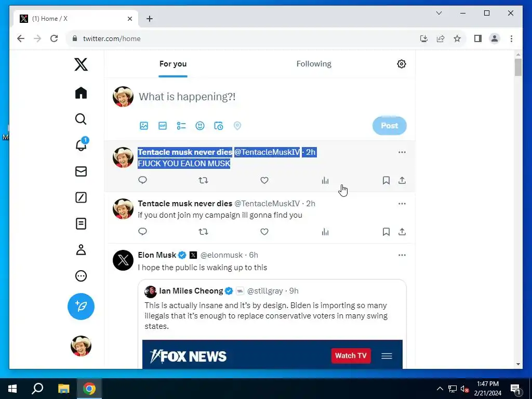View analytics of 'join my campaign' post
The image size is (532, 399).
click(325, 232)
